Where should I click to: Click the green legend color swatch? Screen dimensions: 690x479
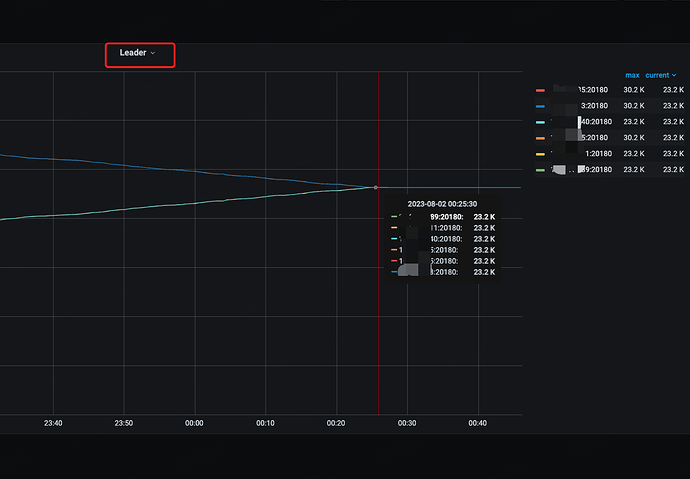point(541,170)
